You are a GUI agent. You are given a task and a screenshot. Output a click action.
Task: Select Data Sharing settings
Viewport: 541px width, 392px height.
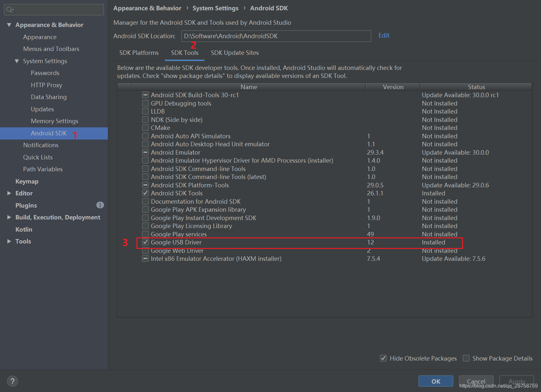(49, 97)
